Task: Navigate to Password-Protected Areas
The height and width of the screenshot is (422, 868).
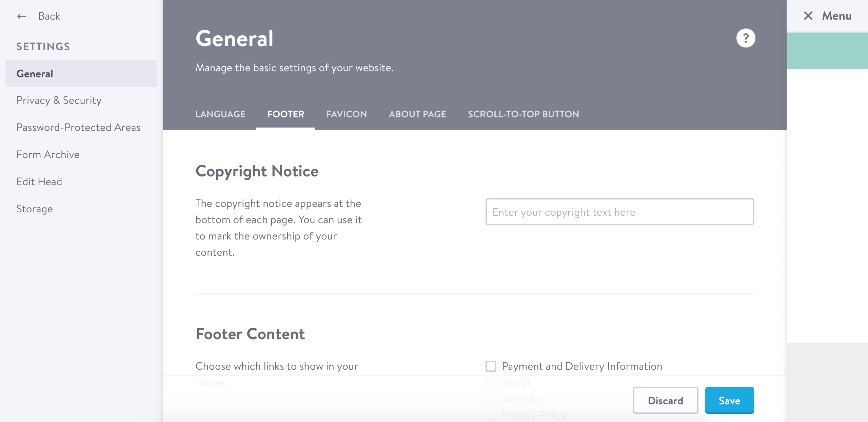Action: click(78, 128)
